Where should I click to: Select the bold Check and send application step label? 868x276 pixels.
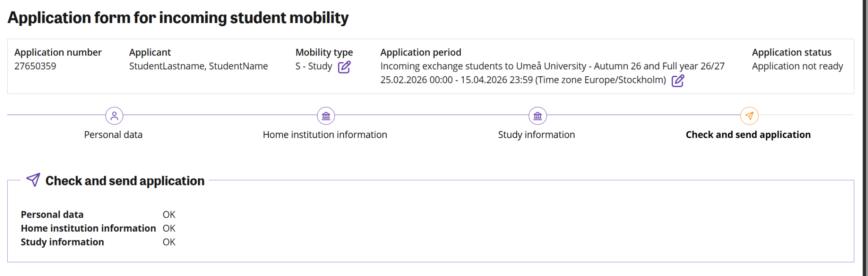[x=748, y=135]
